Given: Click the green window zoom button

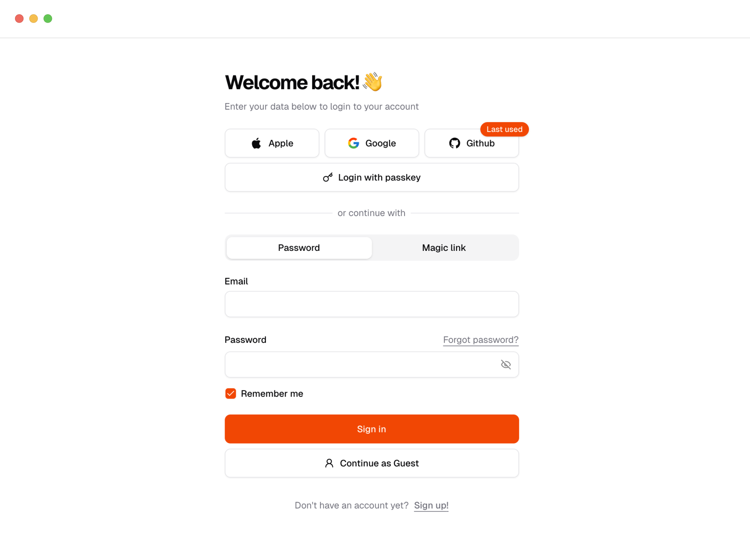Looking at the screenshot, I should click(x=48, y=19).
